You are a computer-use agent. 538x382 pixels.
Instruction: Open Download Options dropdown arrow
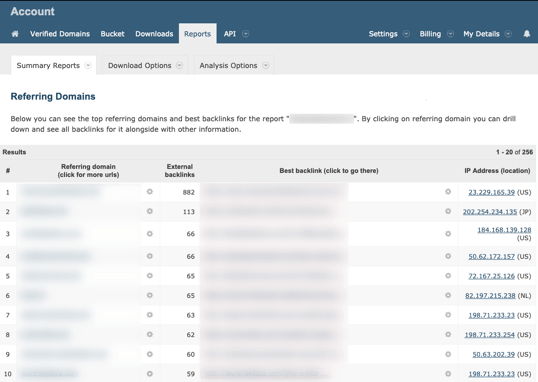179,65
